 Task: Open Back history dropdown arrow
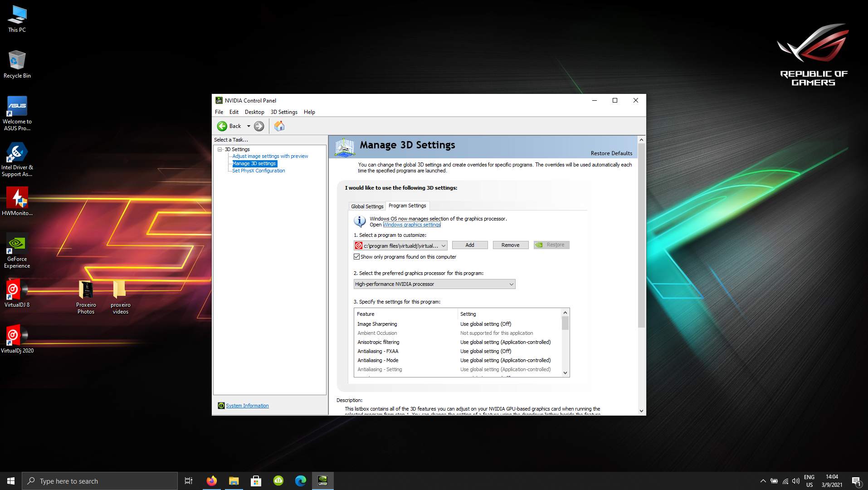pyautogui.click(x=249, y=126)
